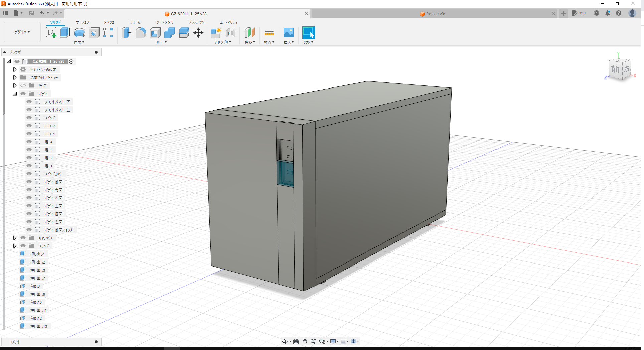This screenshot has width=644, height=350.
Task: Choose the Fillet tool in 修正 group
Action: (141, 32)
